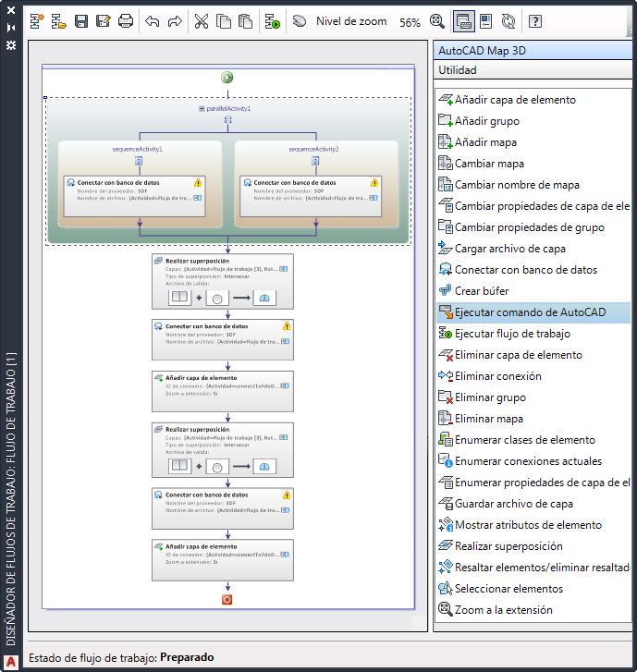Select Cambiar propiedades de capa de elemento
637x672 pixels.
pos(533,206)
